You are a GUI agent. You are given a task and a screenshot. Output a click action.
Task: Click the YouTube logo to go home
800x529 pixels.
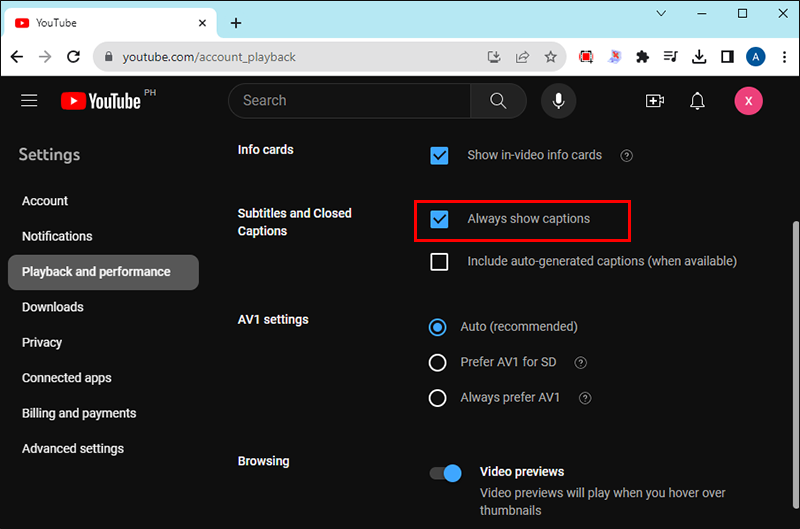(x=101, y=101)
